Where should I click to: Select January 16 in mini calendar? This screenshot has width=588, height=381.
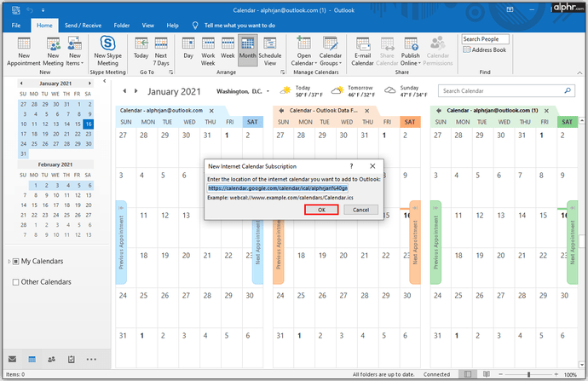coord(89,124)
